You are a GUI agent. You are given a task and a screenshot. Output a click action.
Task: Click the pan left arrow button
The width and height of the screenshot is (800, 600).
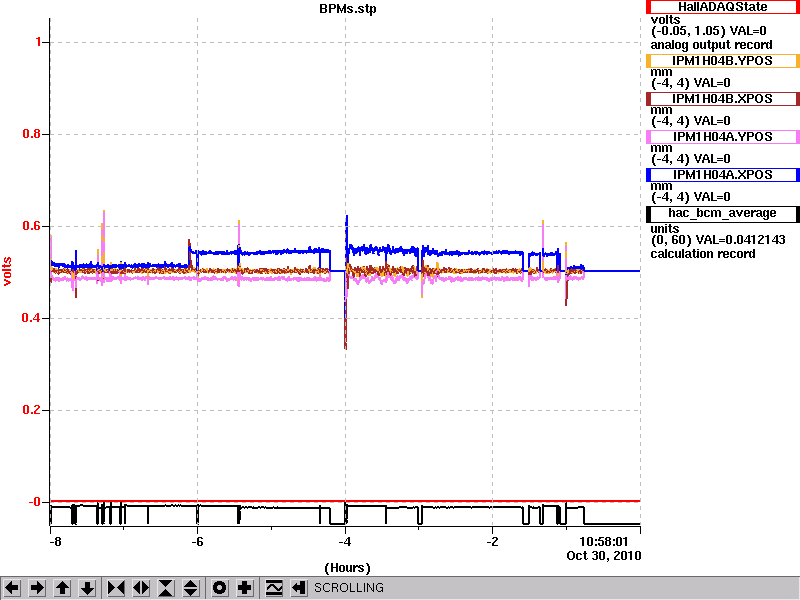click(12, 588)
